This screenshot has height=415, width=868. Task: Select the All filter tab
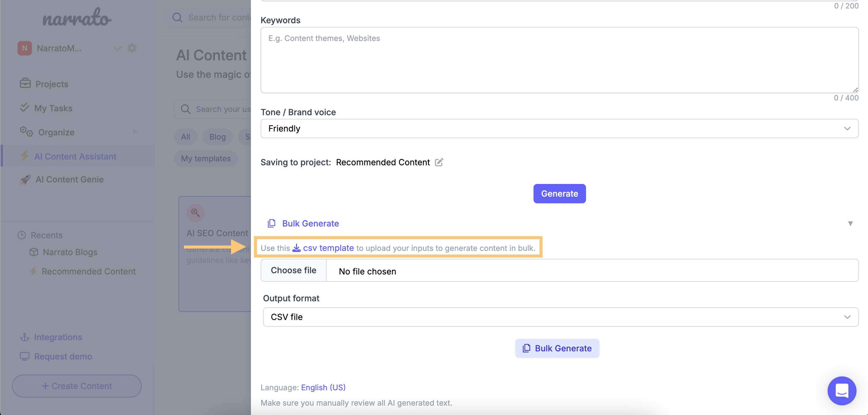click(186, 137)
